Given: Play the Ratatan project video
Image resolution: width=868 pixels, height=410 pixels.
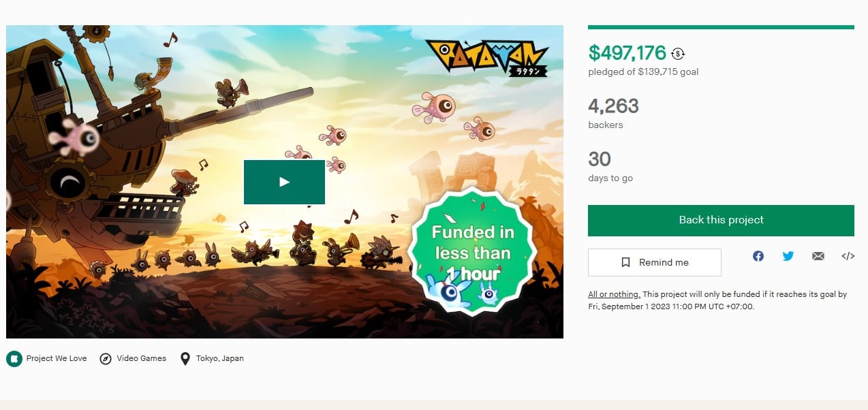Looking at the screenshot, I should coord(284,182).
